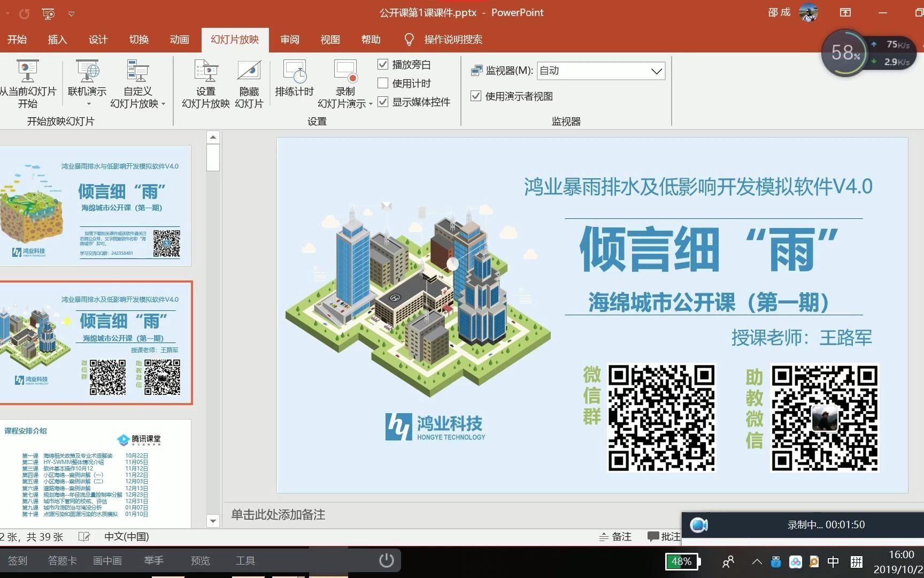The height and width of the screenshot is (578, 924).
Task: Show hidden system tray icons chevron
Action: tap(757, 562)
